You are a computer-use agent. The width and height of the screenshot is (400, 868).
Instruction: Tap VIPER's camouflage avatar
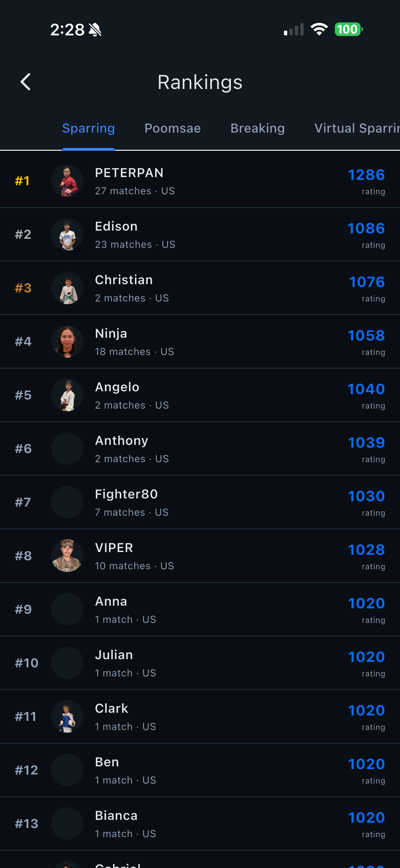(x=67, y=556)
